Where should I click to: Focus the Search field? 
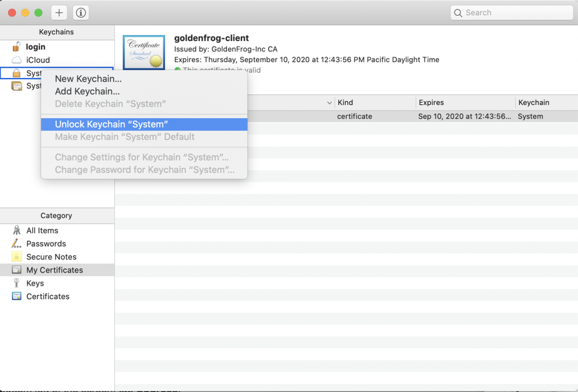pyautogui.click(x=511, y=13)
